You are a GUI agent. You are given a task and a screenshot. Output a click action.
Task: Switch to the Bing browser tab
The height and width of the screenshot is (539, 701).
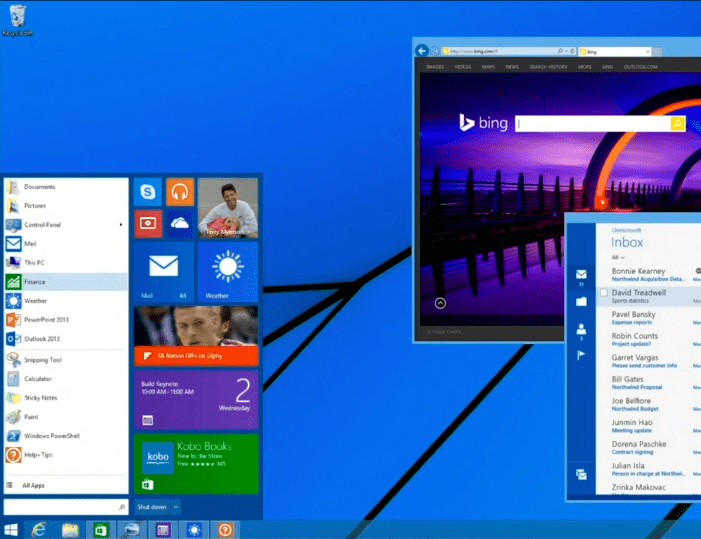615,52
